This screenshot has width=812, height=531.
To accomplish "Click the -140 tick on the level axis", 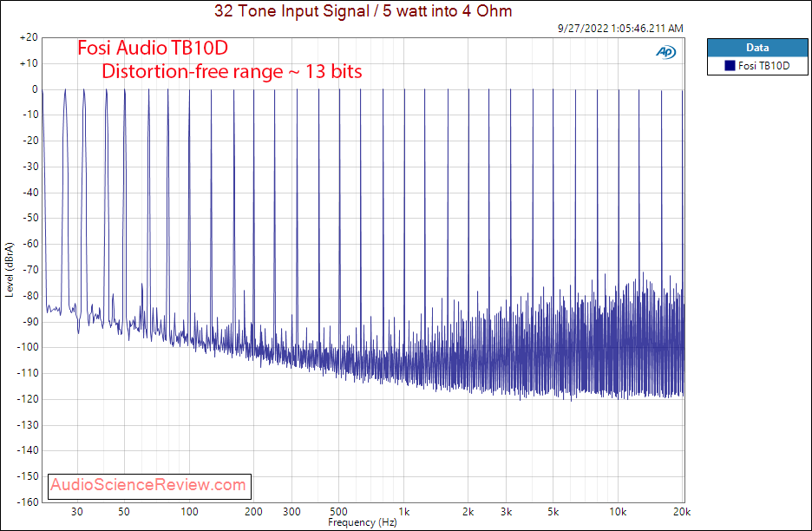I will [x=28, y=450].
